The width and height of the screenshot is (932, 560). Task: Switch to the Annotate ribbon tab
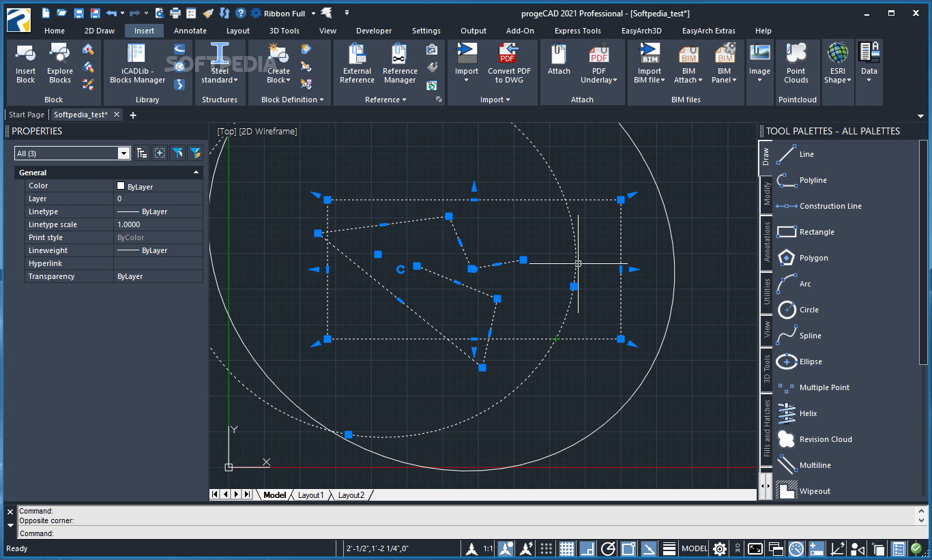pyautogui.click(x=190, y=30)
